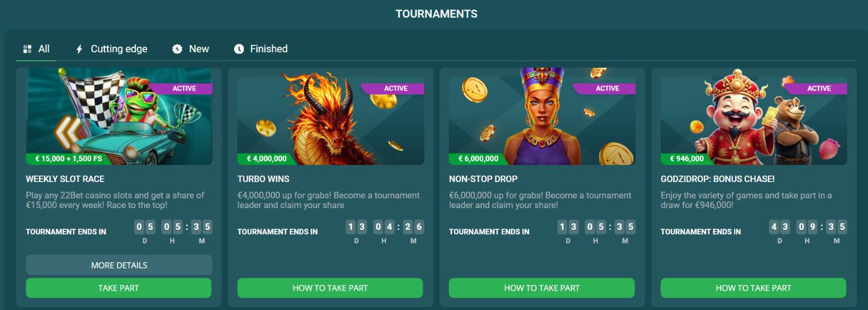Click the New badge icon

click(177, 49)
